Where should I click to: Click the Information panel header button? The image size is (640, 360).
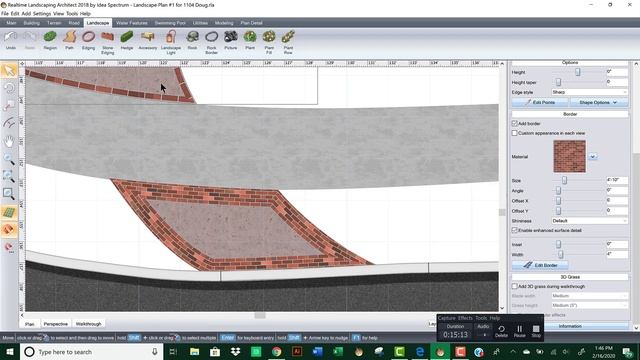tap(570, 326)
